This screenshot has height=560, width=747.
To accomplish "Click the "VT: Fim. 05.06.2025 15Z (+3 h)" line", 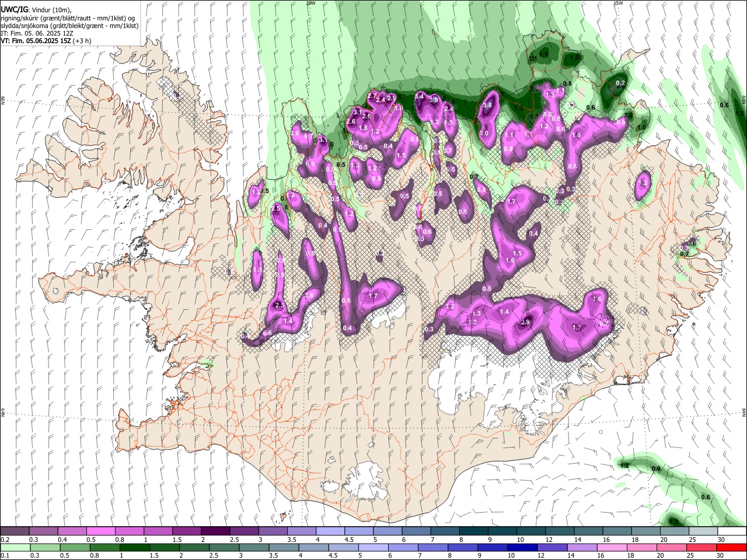I will (46, 41).
